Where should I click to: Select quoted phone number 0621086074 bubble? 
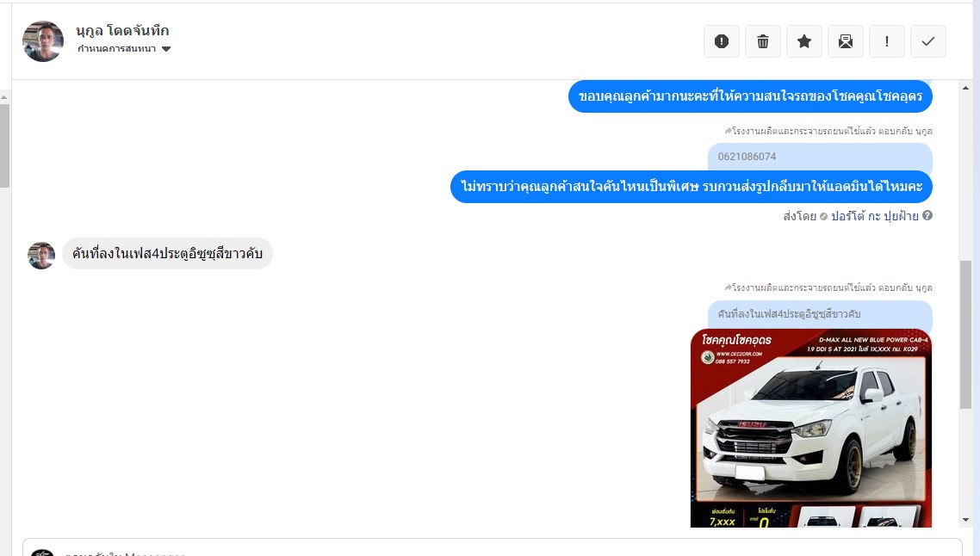pos(820,157)
